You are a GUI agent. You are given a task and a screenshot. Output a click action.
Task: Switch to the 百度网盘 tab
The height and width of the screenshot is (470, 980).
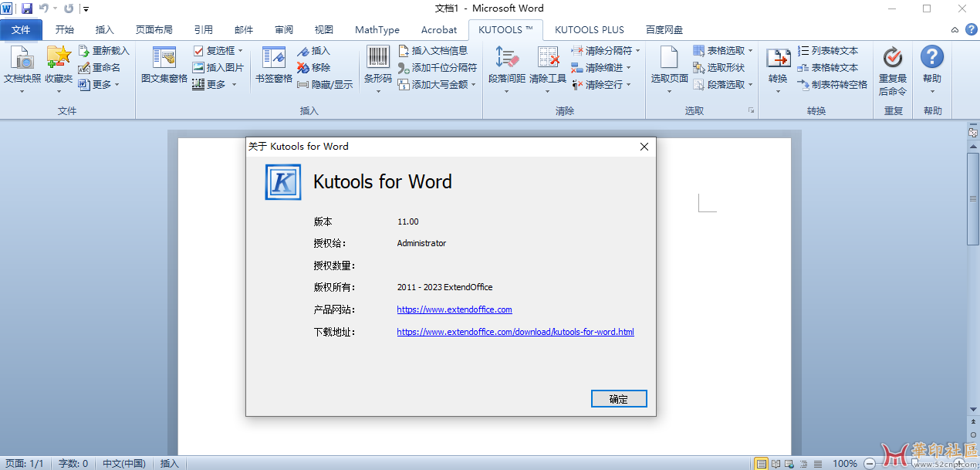pos(664,29)
